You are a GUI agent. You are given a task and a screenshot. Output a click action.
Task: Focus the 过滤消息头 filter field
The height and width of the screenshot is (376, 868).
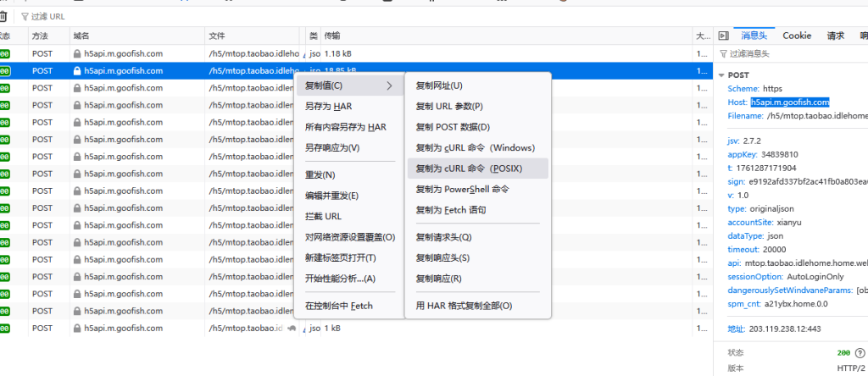[x=792, y=53]
